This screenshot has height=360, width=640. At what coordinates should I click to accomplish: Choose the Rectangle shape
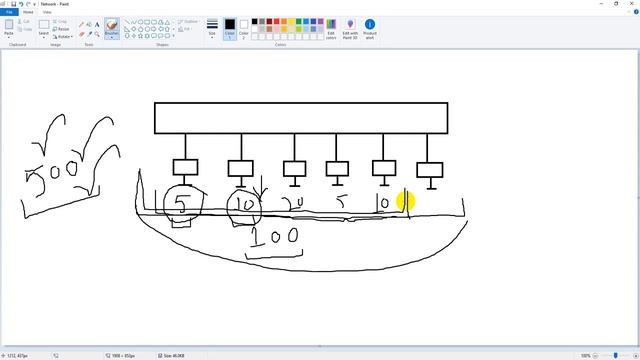(147, 22)
